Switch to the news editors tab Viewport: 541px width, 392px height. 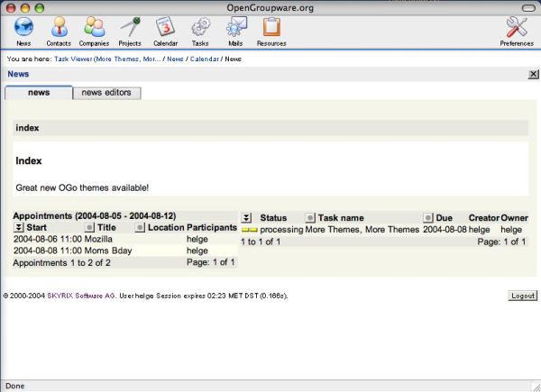pyautogui.click(x=106, y=92)
